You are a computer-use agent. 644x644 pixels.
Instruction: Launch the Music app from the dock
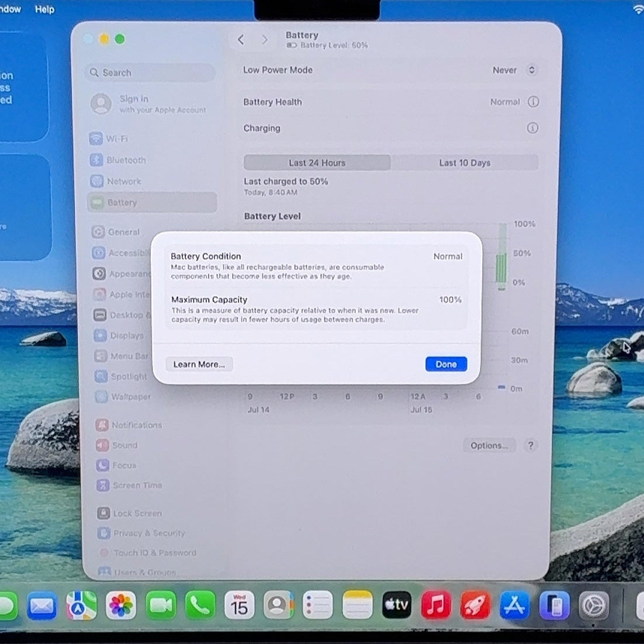click(436, 605)
